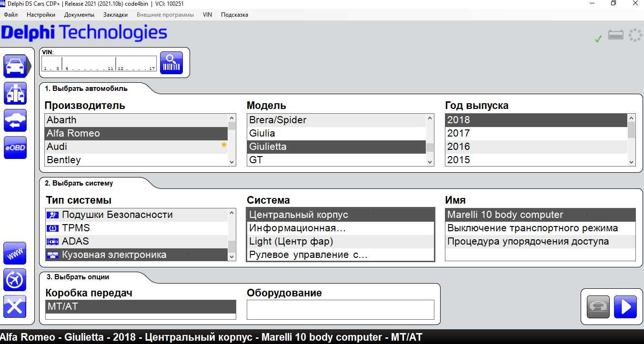Select model year 2015
The width and height of the screenshot is (644, 344).
click(536, 160)
